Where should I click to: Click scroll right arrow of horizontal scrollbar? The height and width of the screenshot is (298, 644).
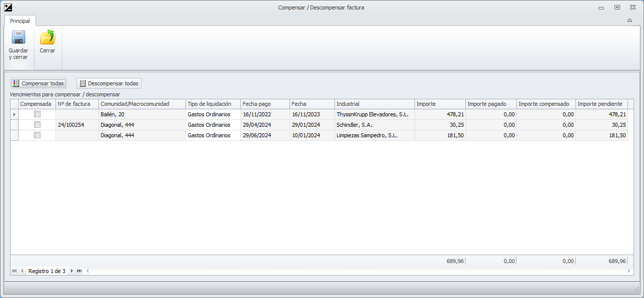point(629,271)
